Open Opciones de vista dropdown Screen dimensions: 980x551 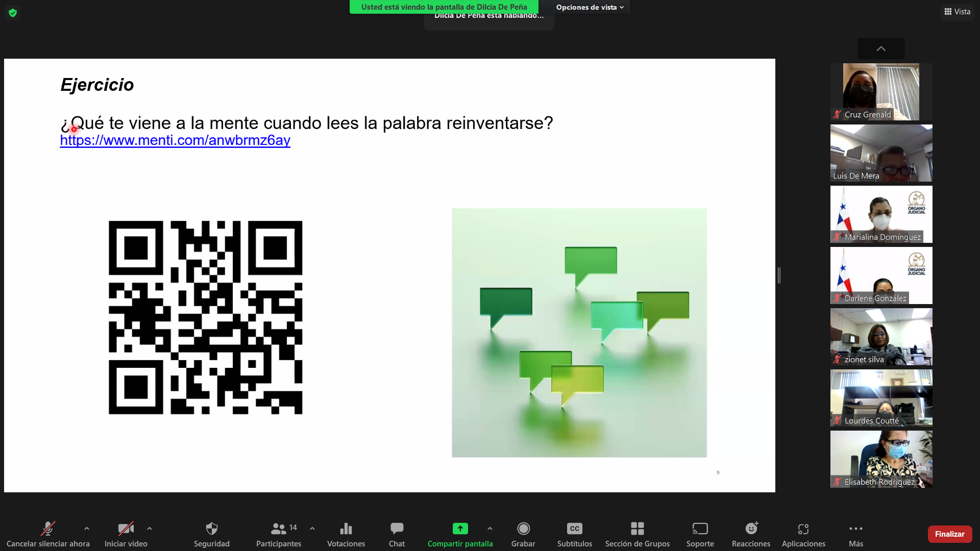tap(590, 7)
